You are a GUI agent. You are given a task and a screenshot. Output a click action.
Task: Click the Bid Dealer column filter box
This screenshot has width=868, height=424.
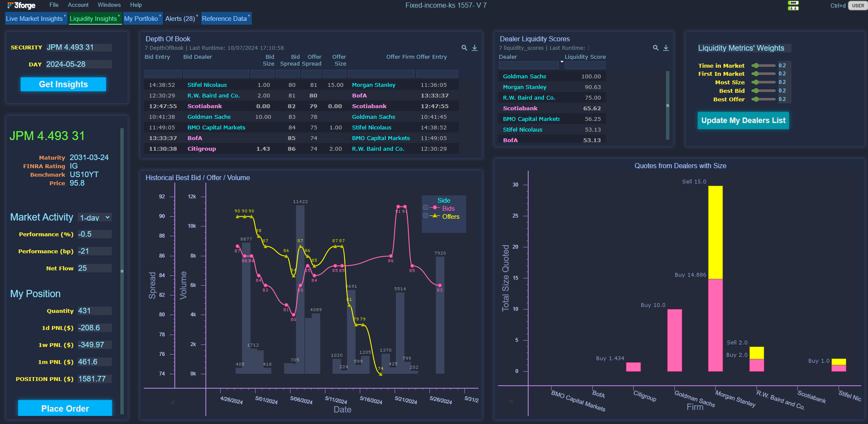(216, 74)
